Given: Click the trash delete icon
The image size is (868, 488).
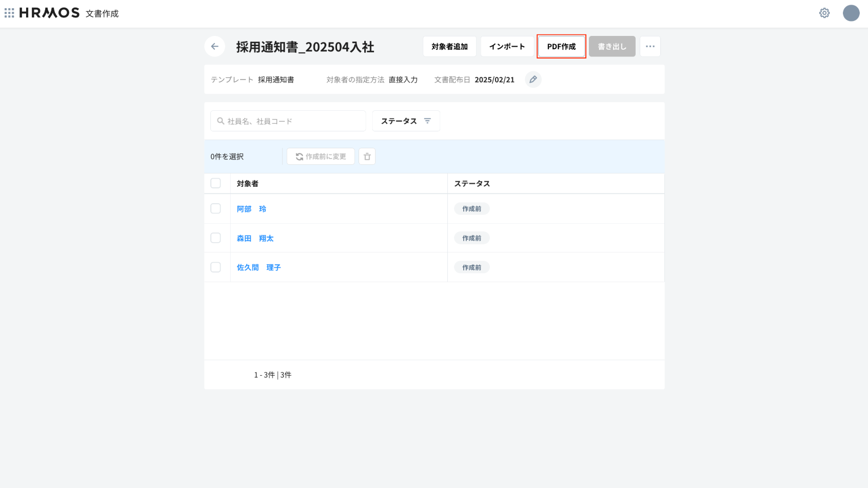Looking at the screenshot, I should click(x=367, y=157).
